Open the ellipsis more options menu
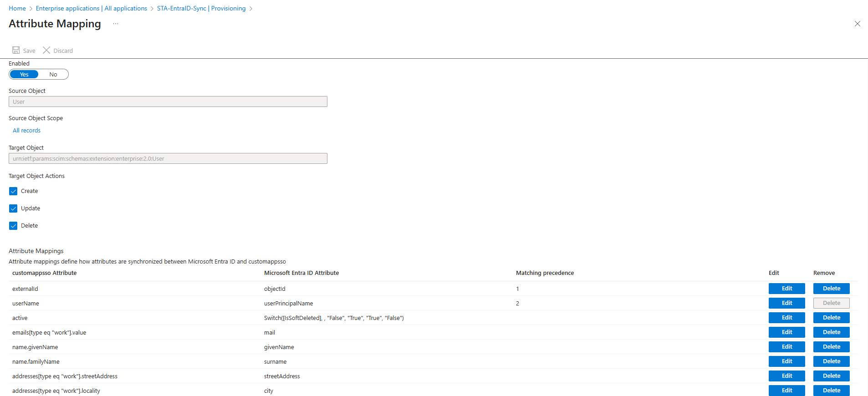This screenshot has width=868, height=396. click(116, 24)
